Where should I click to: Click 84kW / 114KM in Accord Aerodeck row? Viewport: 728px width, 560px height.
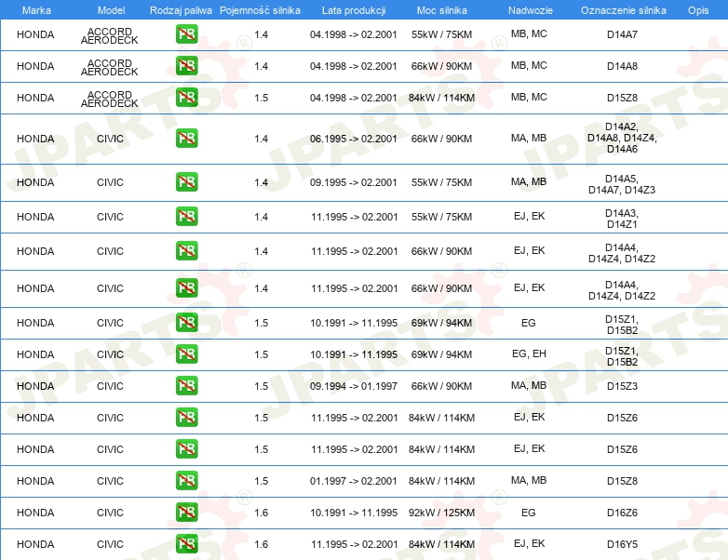tap(441, 98)
